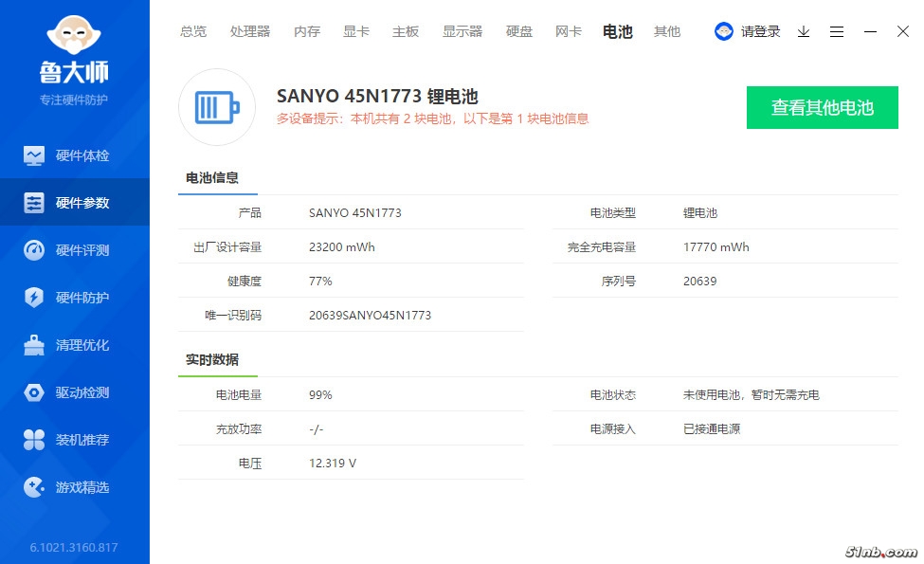
Task: Click the 电池信息 section header
Action: (212, 178)
